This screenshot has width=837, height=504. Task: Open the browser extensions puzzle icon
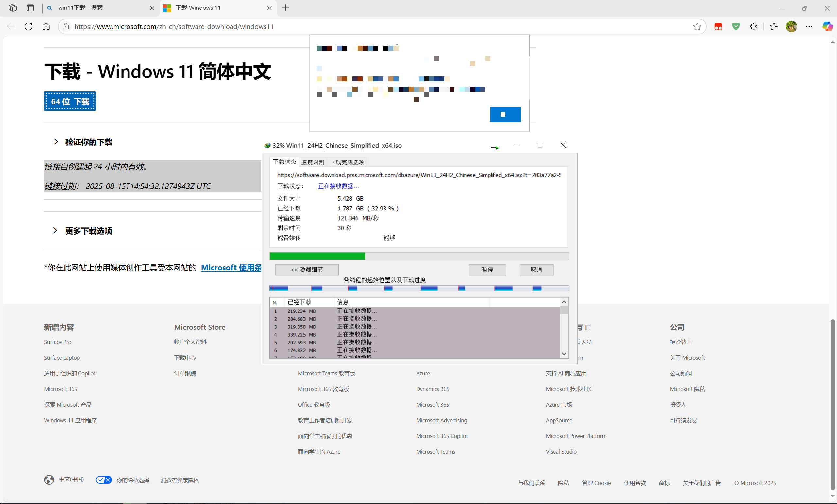point(753,26)
